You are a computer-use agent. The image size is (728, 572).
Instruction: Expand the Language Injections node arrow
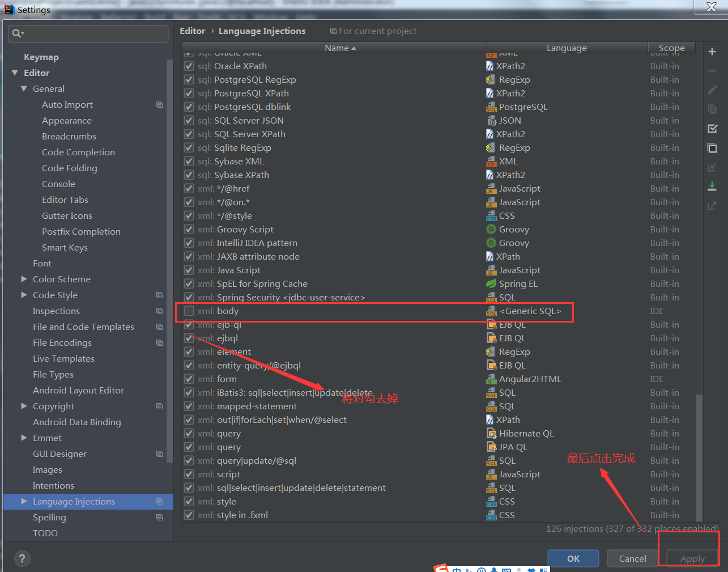click(24, 501)
